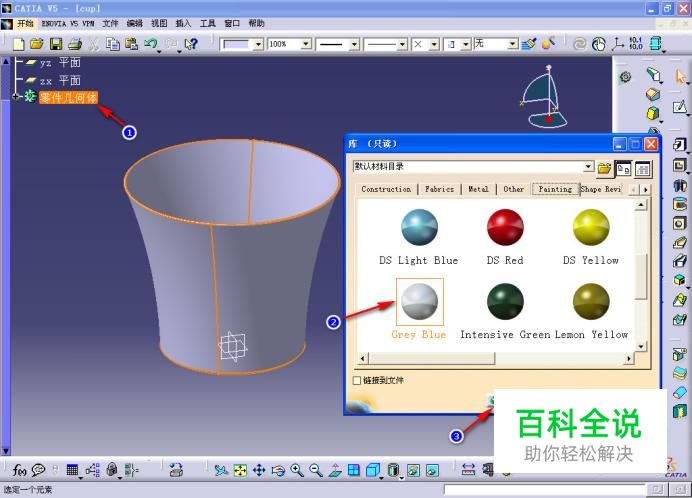
Task: Click the Design Table icon
Action: 72,470
